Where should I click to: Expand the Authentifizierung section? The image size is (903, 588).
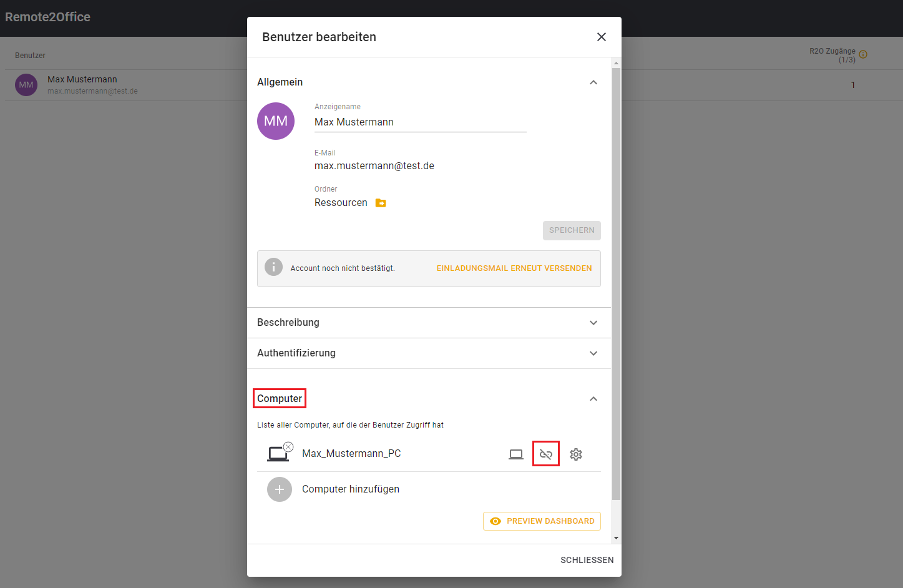click(593, 353)
